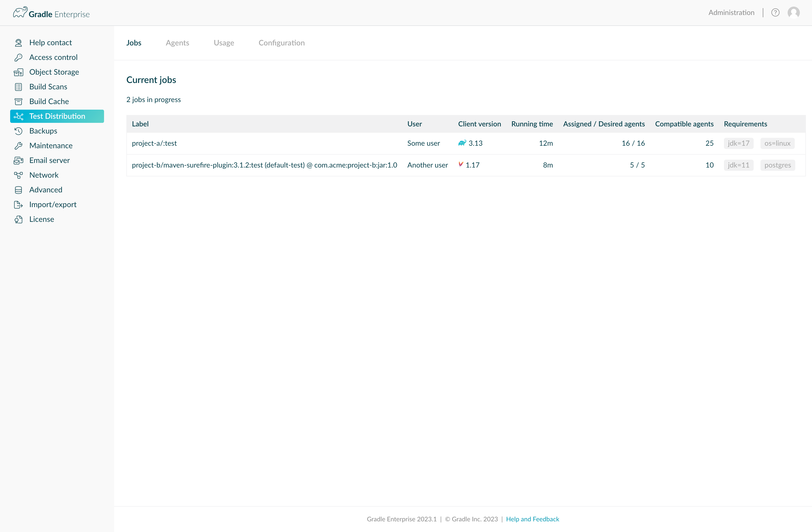Select the project-a/:test job row
812x532 pixels.
154,143
